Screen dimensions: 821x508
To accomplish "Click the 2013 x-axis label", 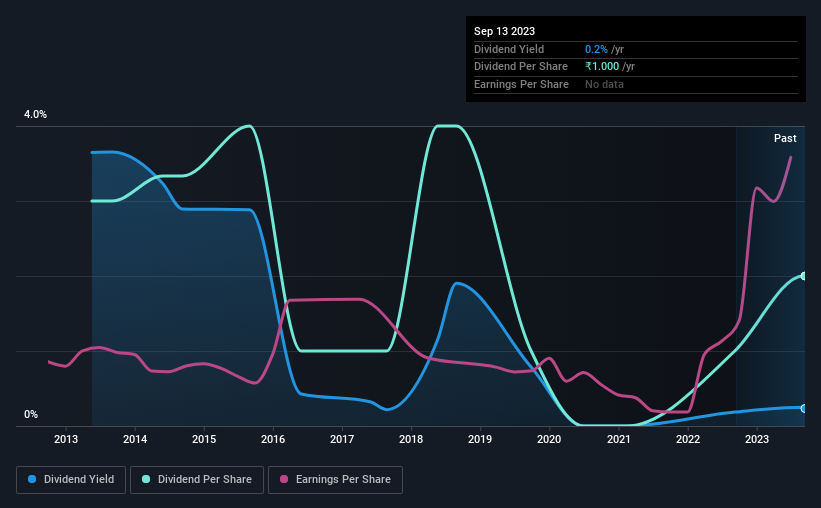I will pyautogui.click(x=66, y=439).
